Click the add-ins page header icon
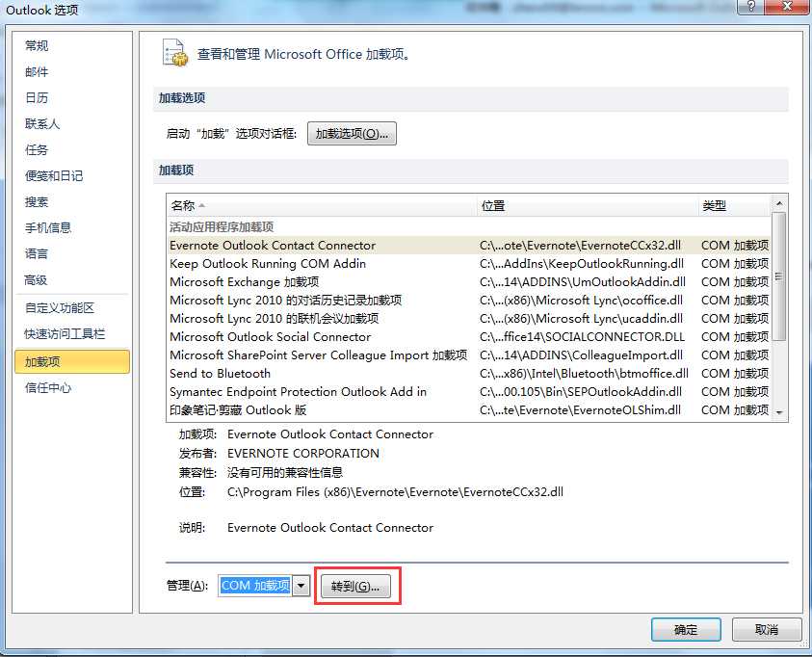This screenshot has width=812, height=657. point(175,53)
